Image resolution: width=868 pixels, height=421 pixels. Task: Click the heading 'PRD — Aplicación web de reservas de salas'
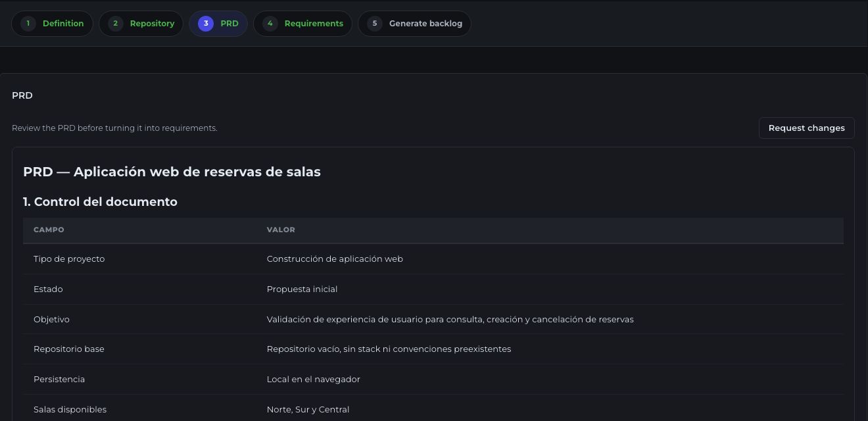click(x=172, y=172)
